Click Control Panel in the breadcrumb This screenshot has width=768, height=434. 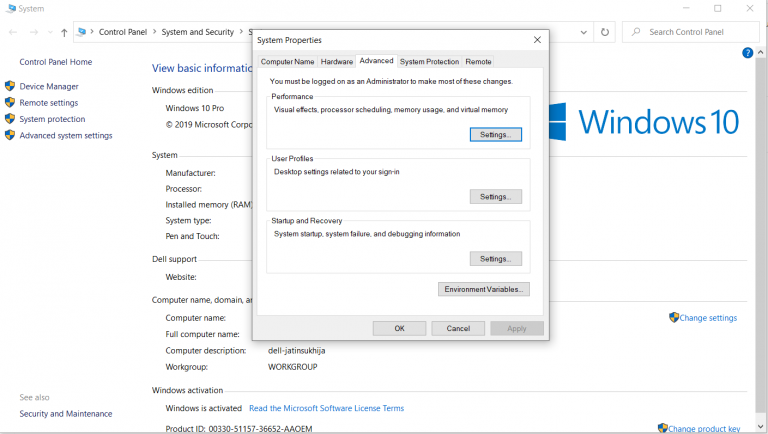[x=123, y=32]
